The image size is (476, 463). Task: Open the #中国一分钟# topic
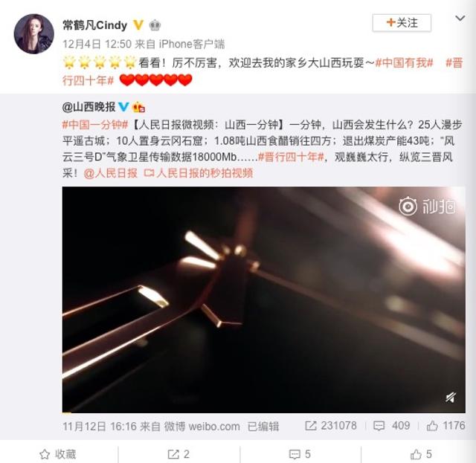95,125
